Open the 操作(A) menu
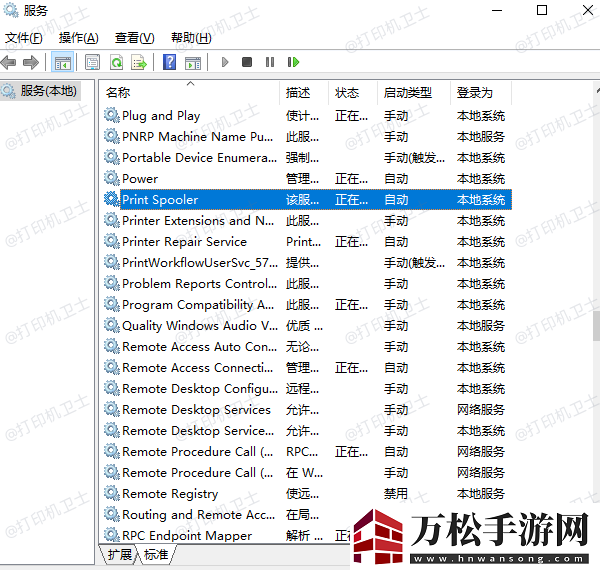Screen dimensions: 600x570 coord(78,38)
